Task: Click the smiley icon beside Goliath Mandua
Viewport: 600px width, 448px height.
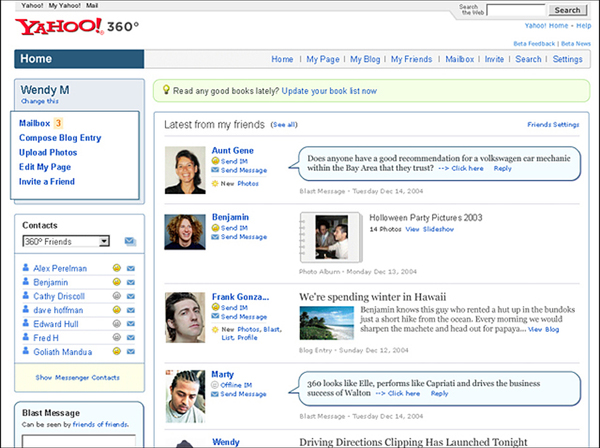Action: coord(117,353)
